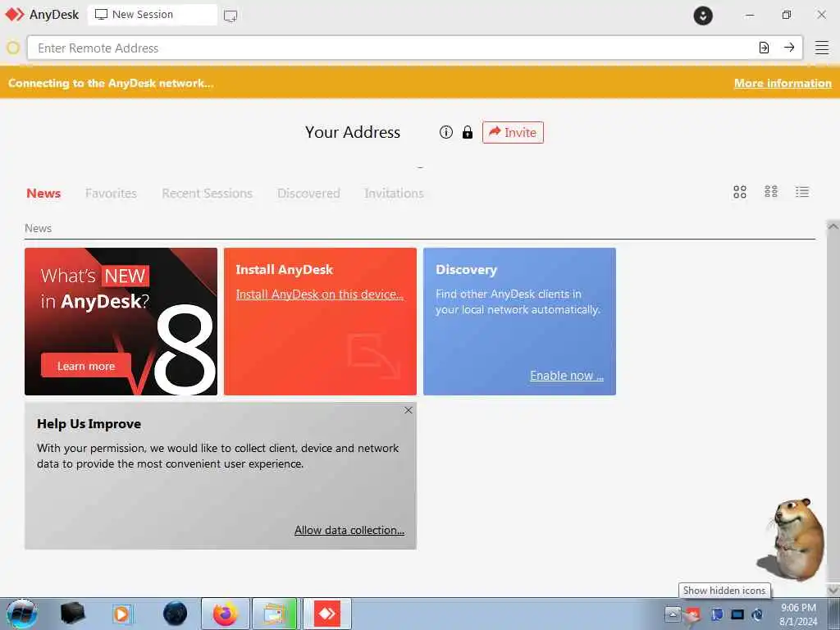This screenshot has width=840, height=630.
Task: Click the scrollbar down arrow in news panel
Action: (833, 590)
